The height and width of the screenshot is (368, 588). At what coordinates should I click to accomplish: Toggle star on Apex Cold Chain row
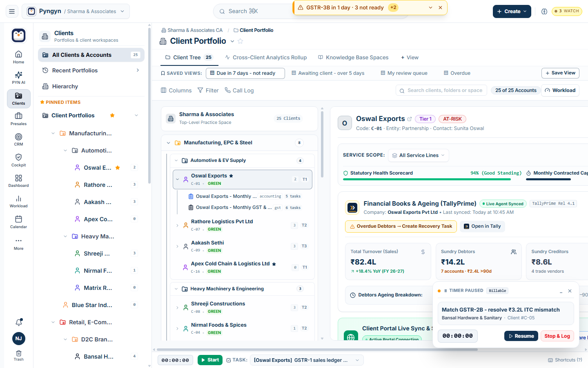[274, 264]
